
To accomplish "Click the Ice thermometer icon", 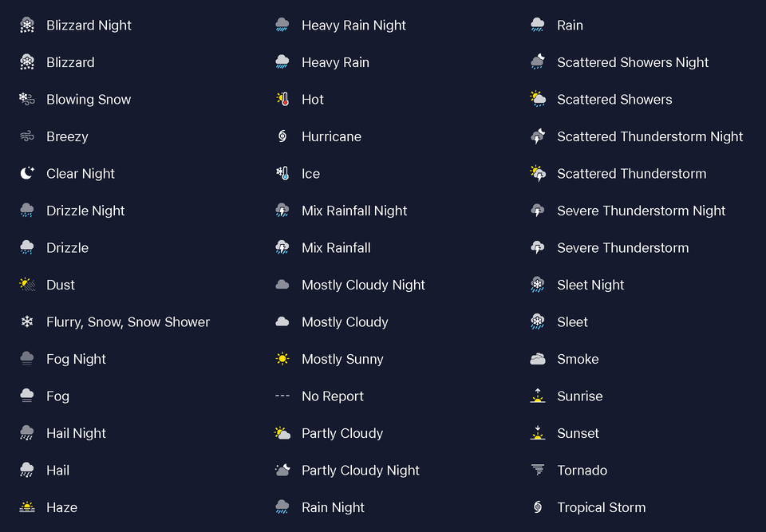I will point(282,173).
